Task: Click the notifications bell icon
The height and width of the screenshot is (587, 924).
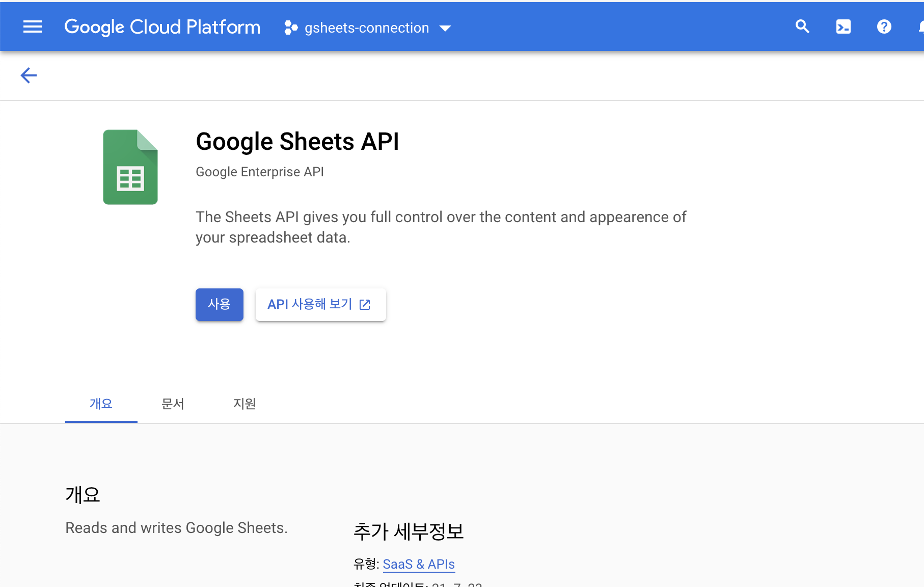Action: pyautogui.click(x=921, y=26)
